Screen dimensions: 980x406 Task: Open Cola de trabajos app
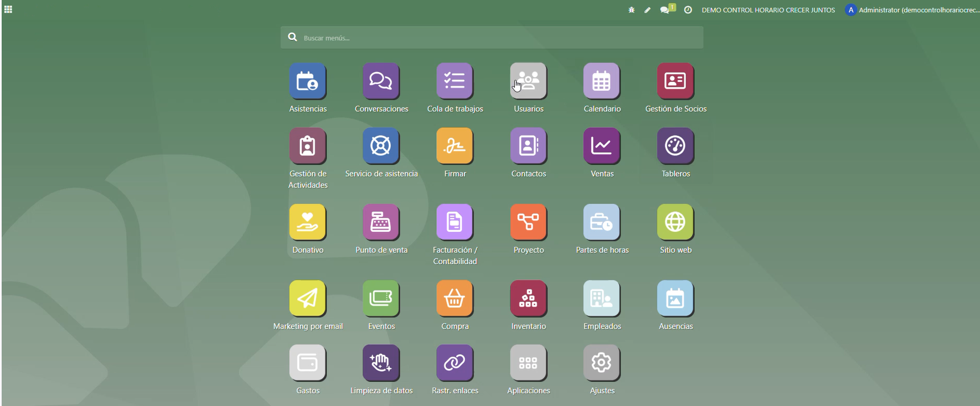pos(455,81)
